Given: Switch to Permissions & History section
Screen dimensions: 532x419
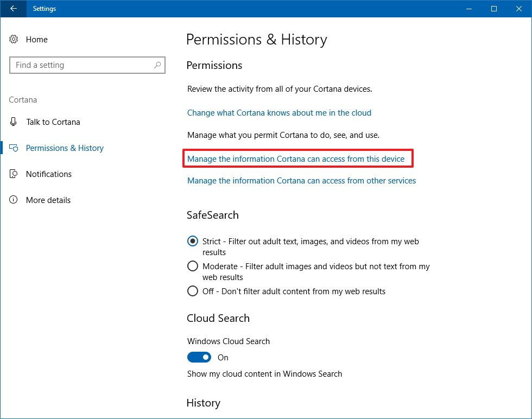Looking at the screenshot, I should (65, 148).
